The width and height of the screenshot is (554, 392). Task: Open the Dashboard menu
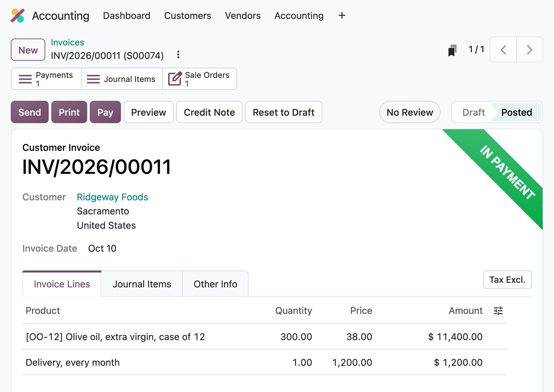tap(126, 15)
